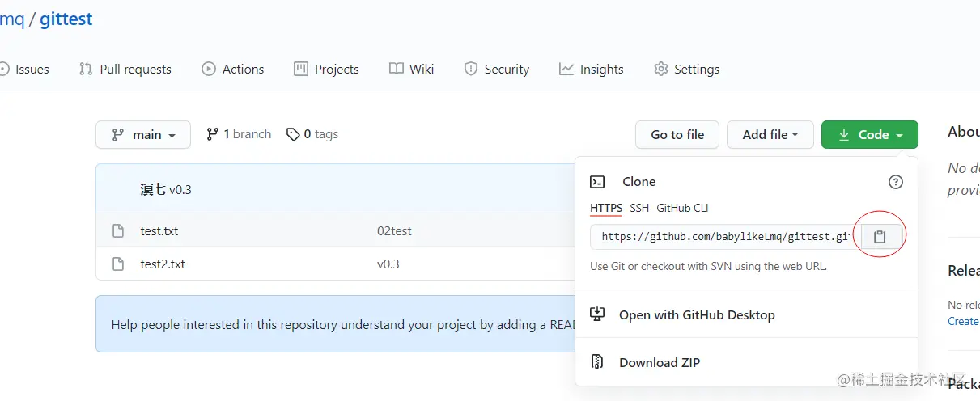Open the main branch dropdown
980x401 pixels.
(143, 135)
